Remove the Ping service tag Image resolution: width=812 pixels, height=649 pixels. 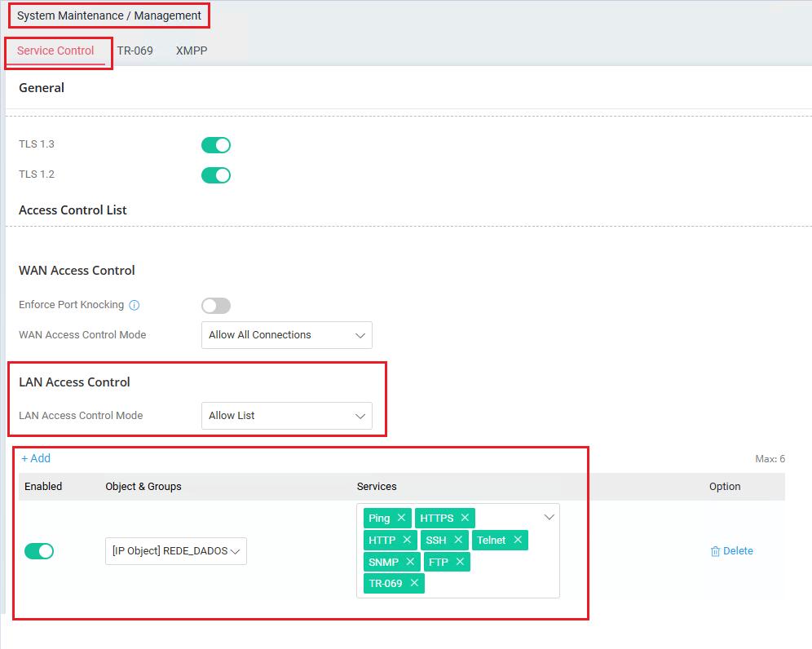coord(401,518)
